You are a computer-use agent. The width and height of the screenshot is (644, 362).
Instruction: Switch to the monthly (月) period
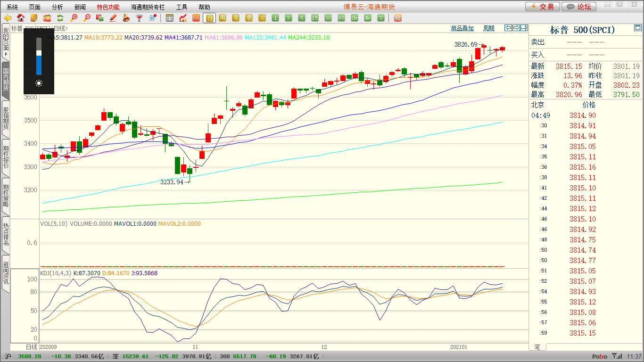236,18
